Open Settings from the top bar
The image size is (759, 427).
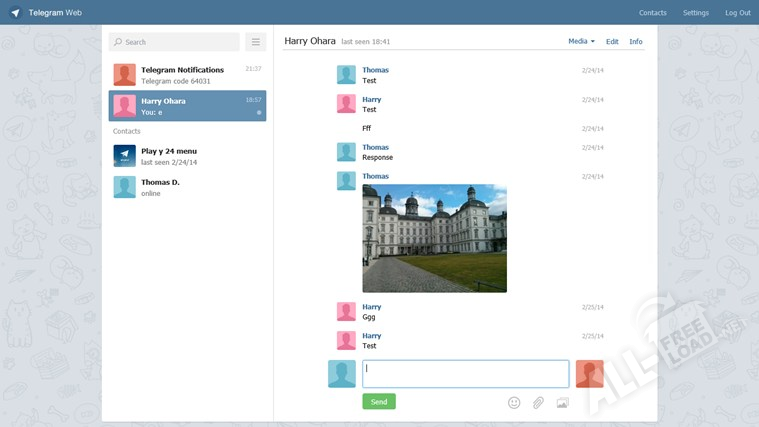click(x=695, y=13)
